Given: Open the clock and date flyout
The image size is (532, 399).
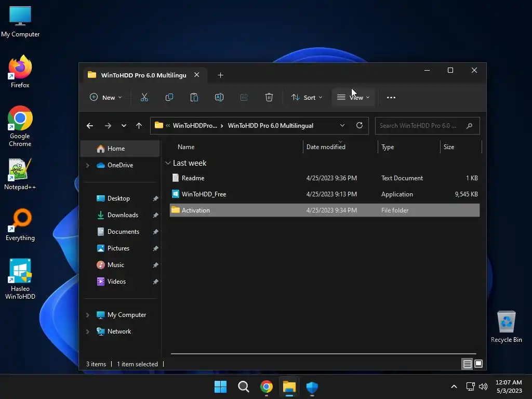Looking at the screenshot, I should point(509,387).
